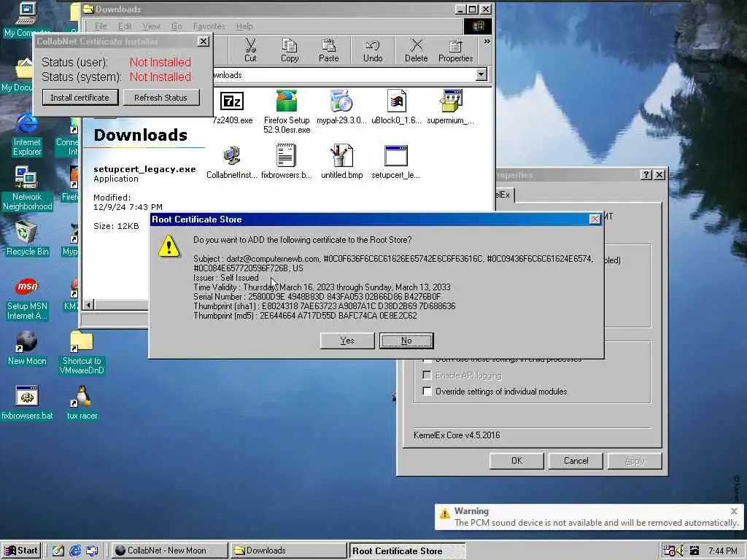The height and width of the screenshot is (560, 747).
Task: Open the Go menu in Downloads
Action: [177, 26]
